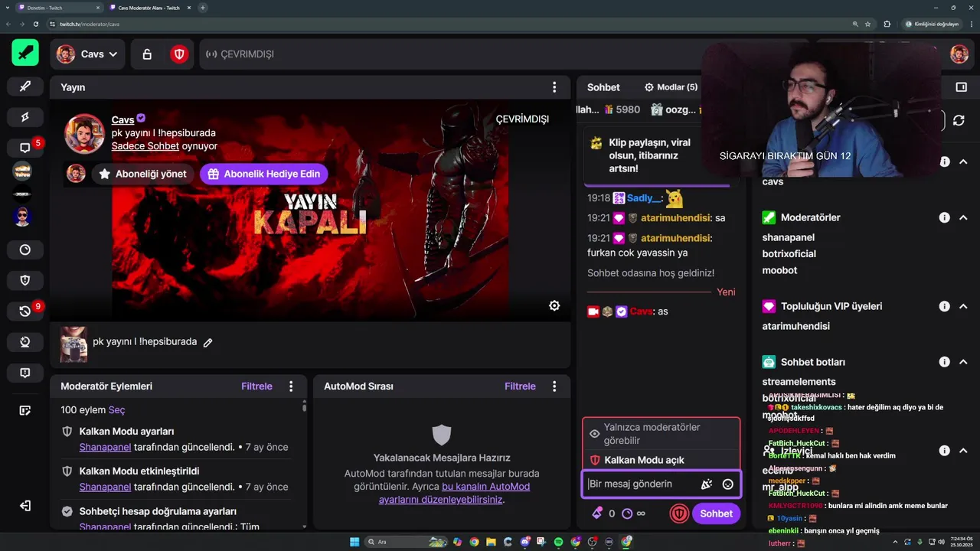Click Filtrele in Moderatör Eylemleri
Screen dimensions: 980x551
point(256,386)
